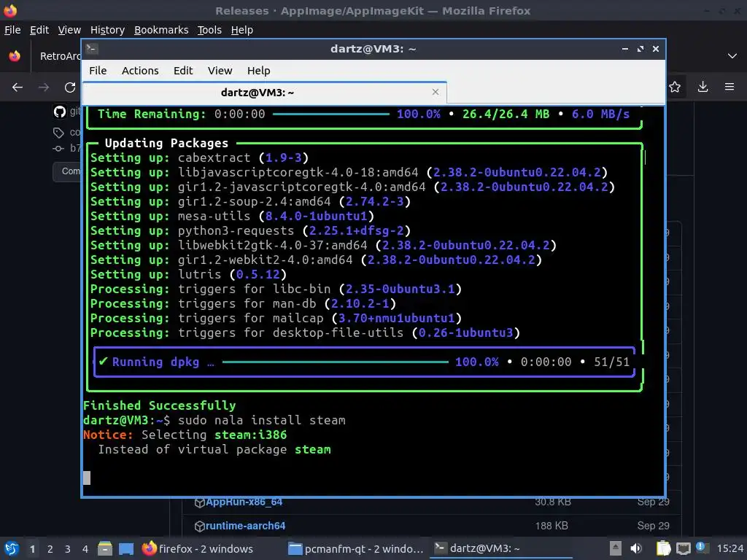Switch to the RetroArc Firefox tab
This screenshot has width=747, height=560.
(60, 56)
